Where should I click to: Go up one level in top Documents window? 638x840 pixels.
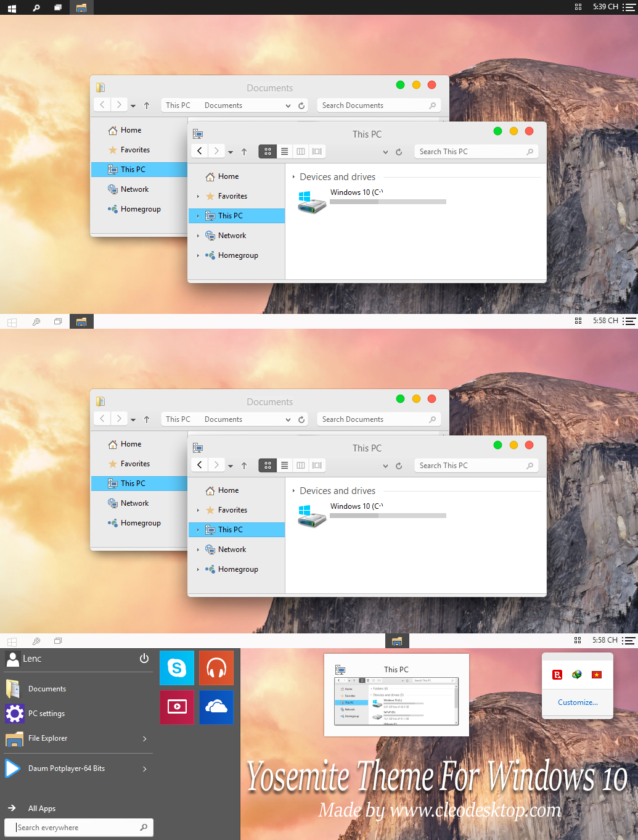[x=147, y=105]
